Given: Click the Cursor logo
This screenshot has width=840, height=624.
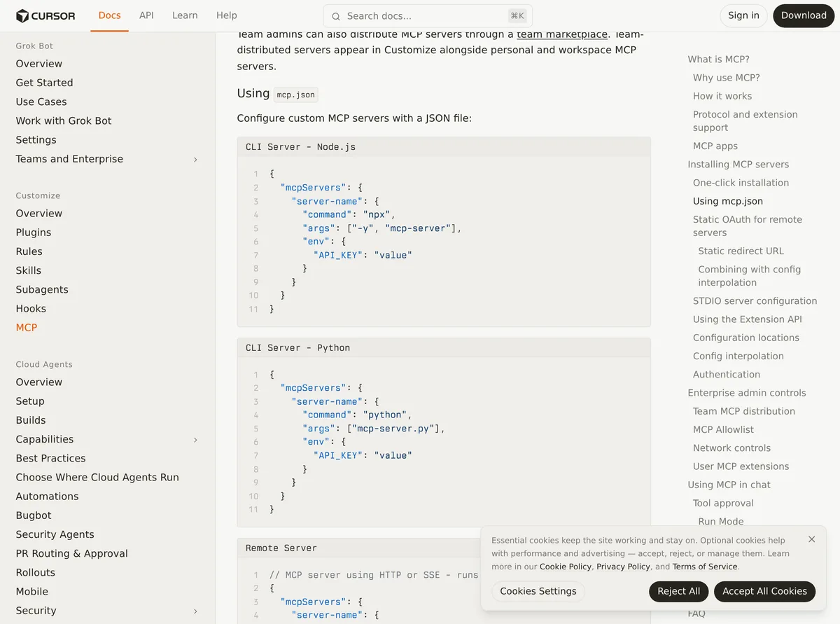Looking at the screenshot, I should pyautogui.click(x=45, y=15).
